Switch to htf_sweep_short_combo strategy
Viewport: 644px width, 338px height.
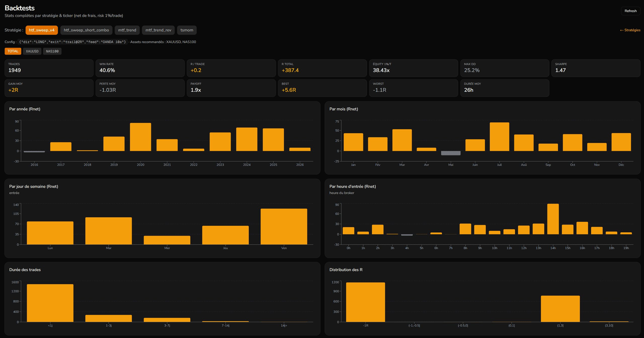[86, 30]
